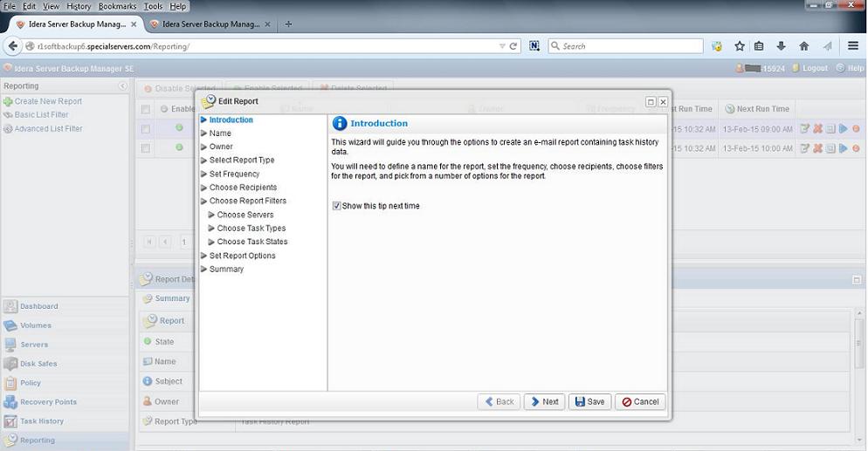Go to Choose Recipients step
Image resolution: width=868 pixels, height=451 pixels.
click(x=243, y=188)
